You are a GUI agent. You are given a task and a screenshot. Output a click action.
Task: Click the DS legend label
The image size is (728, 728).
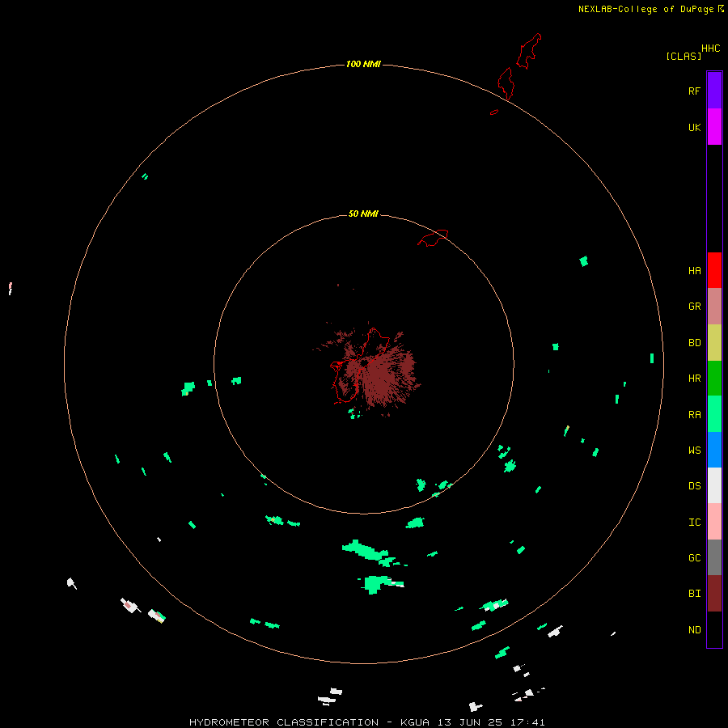coord(695,486)
